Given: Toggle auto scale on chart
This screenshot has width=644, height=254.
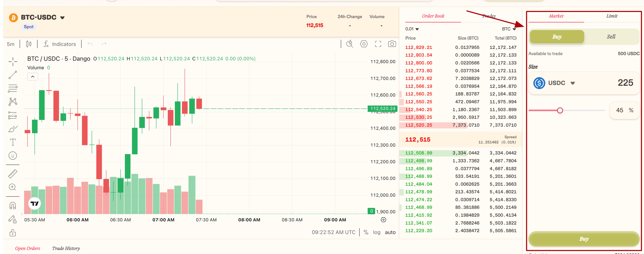Looking at the screenshot, I should point(390,232).
